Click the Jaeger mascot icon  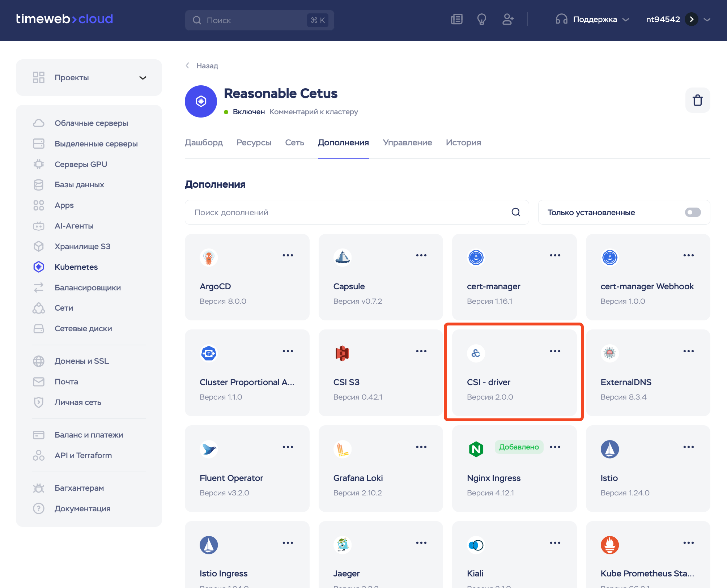point(343,545)
